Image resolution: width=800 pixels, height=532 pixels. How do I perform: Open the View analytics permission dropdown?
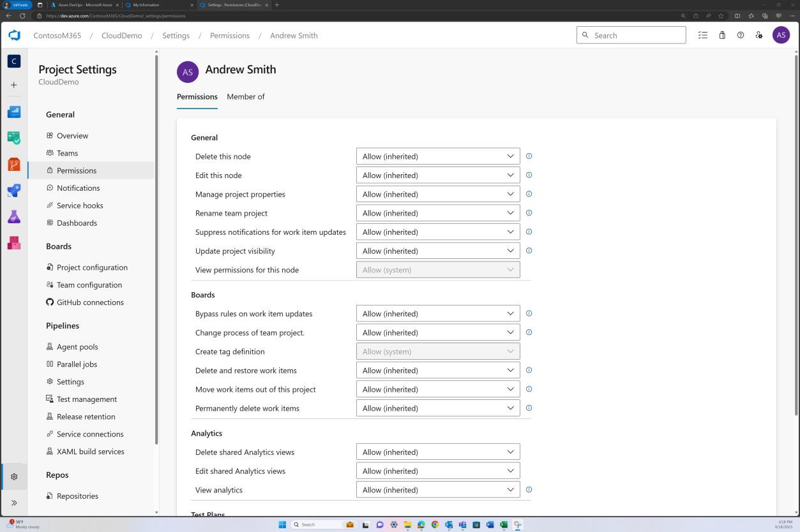pos(438,489)
